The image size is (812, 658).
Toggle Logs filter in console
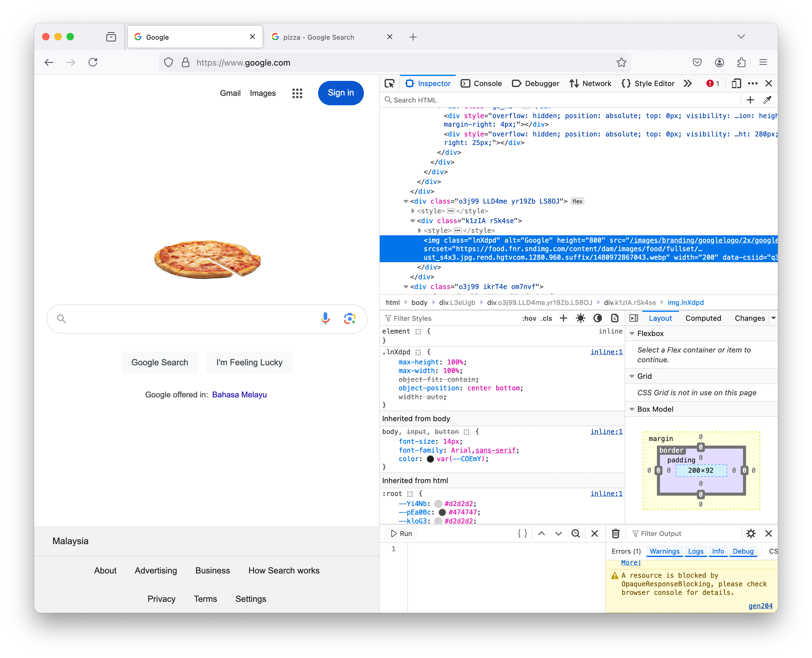coord(696,551)
